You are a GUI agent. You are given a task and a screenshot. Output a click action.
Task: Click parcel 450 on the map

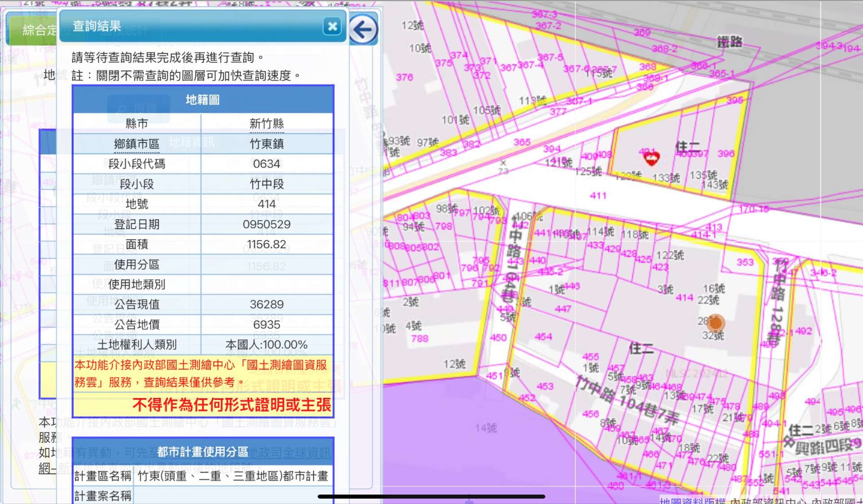pos(498,337)
